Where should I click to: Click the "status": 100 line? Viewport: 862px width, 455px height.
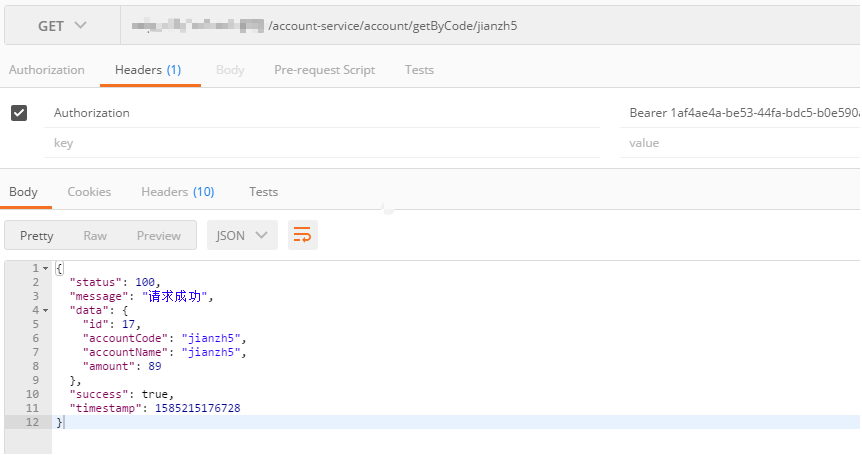115,282
